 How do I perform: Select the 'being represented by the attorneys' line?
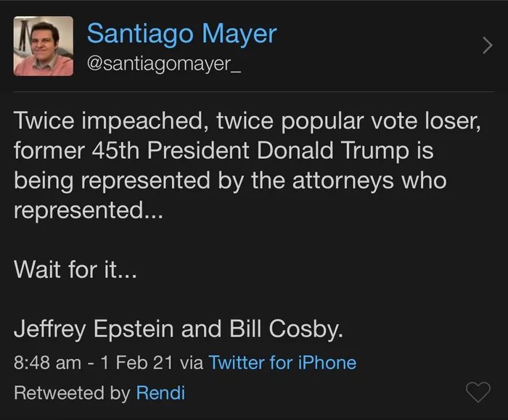pos(230,181)
